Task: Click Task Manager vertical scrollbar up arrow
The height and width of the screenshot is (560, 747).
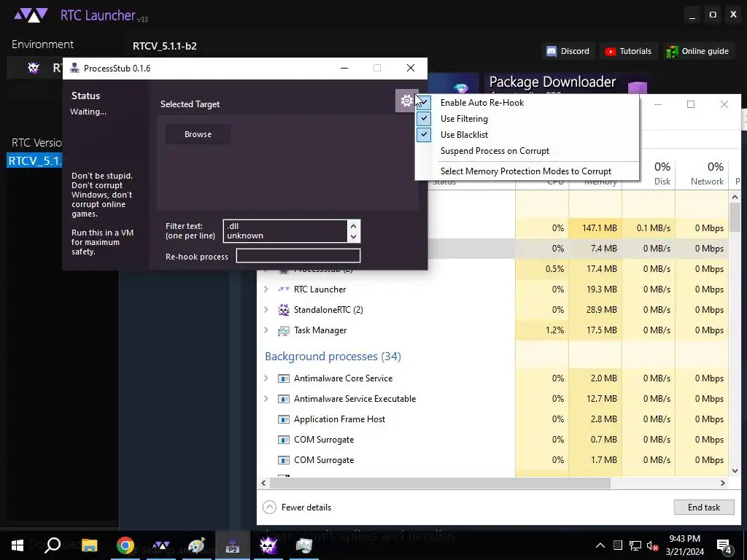Action: pos(735,197)
